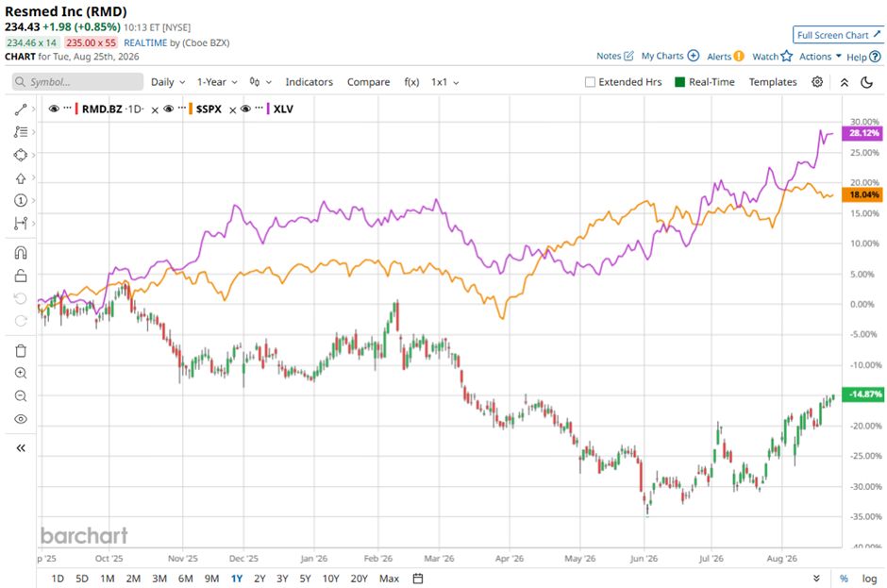The image size is (887, 588).
Task: Toggle drawings visibility eye in left toolbar
Action: click(x=21, y=419)
